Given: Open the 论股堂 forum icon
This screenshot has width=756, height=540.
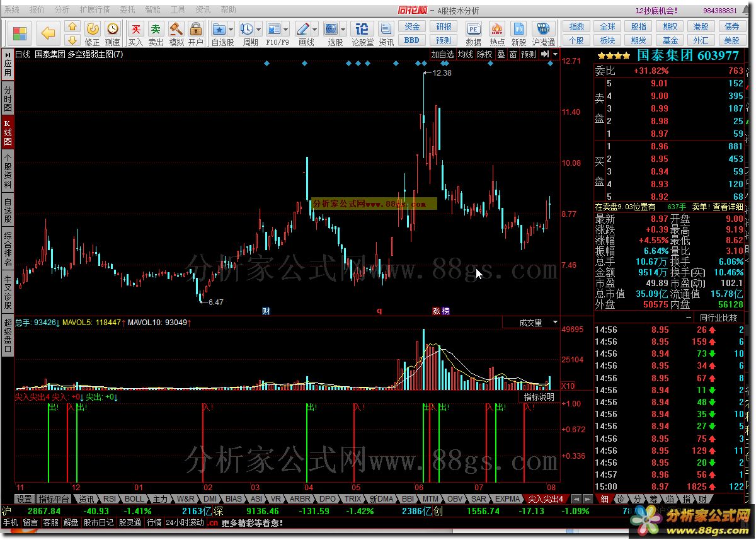Looking at the screenshot, I should 362,29.
